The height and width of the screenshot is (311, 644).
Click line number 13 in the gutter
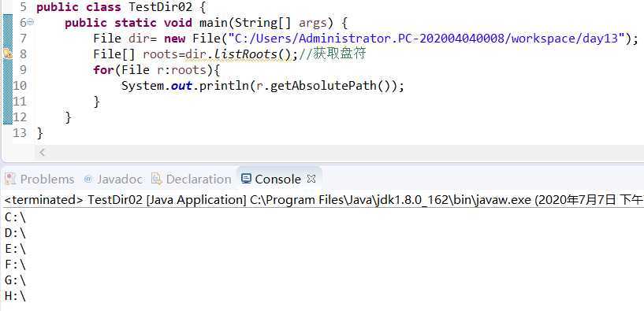pyautogui.click(x=19, y=133)
